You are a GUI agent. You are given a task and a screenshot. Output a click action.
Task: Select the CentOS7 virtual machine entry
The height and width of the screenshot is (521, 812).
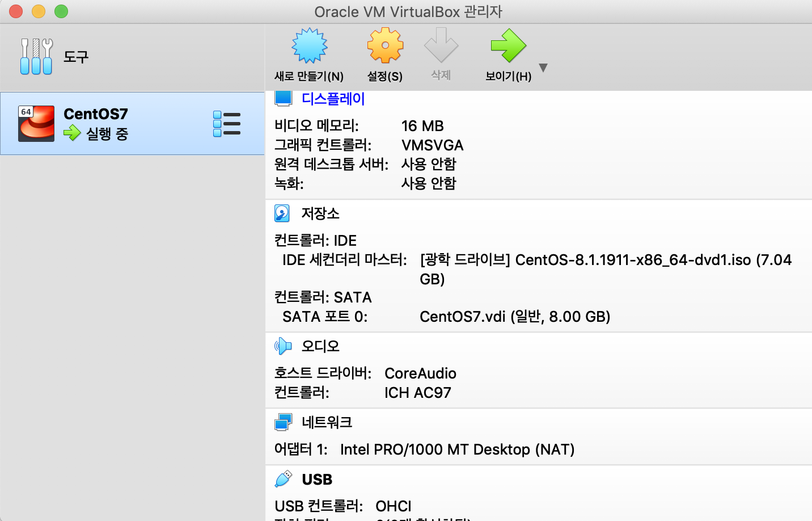tap(132, 123)
